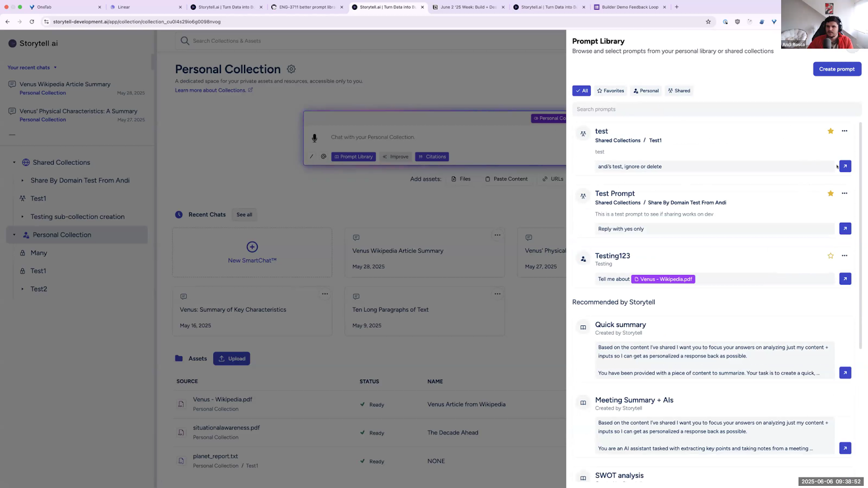Click the Venus - Wikipedia.pdf chip in Testing123
The image size is (868, 488).
pos(663,279)
